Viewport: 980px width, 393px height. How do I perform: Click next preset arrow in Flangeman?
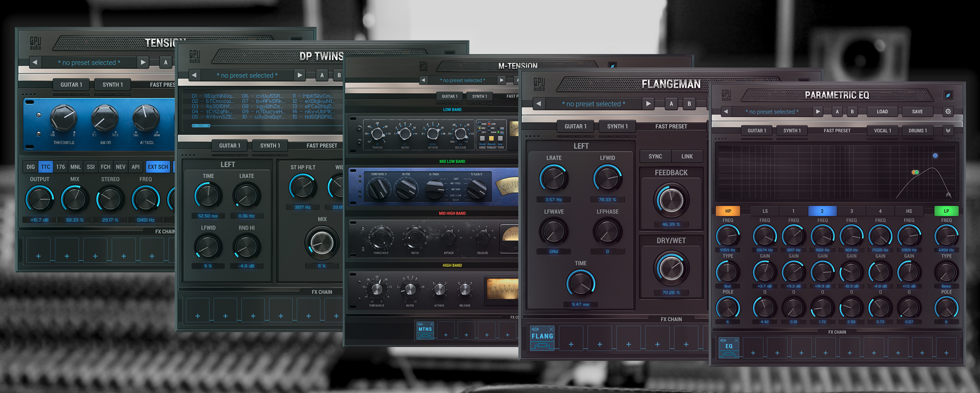point(648,104)
